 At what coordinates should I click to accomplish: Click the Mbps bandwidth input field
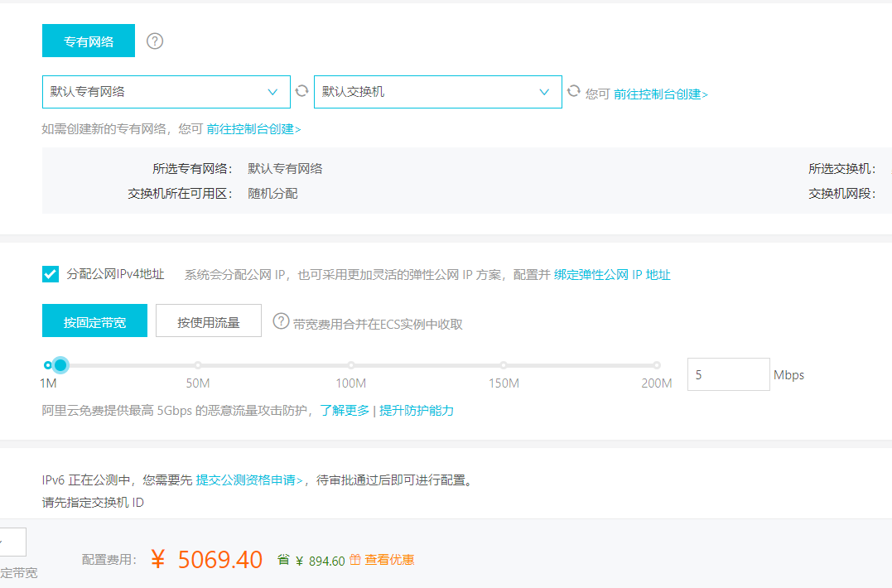(x=728, y=374)
